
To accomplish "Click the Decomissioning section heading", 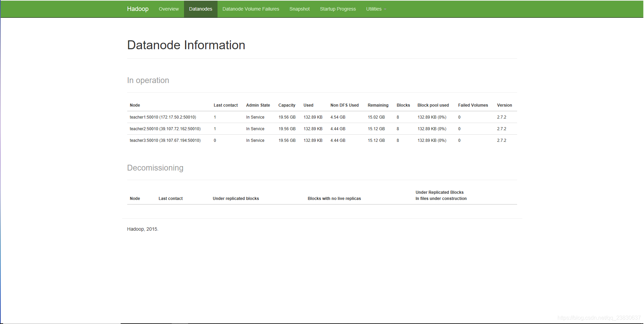I will click(x=155, y=168).
